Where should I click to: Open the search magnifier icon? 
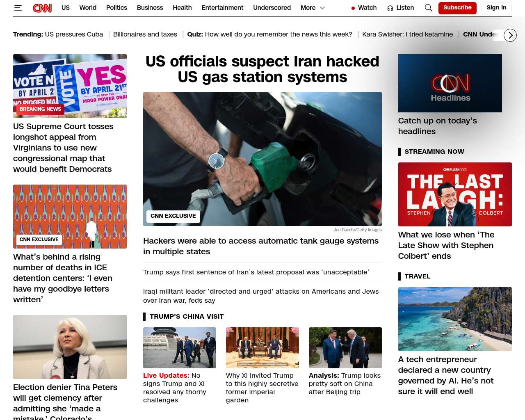click(x=429, y=8)
